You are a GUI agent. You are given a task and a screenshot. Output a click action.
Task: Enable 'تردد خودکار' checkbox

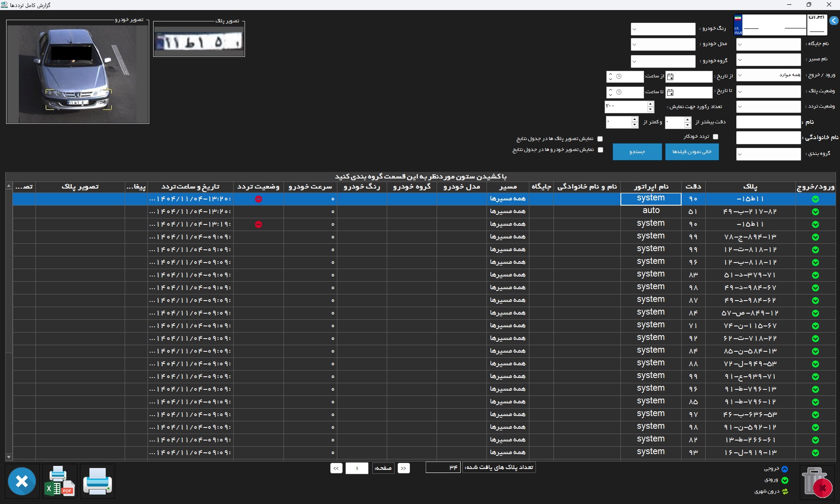point(715,137)
